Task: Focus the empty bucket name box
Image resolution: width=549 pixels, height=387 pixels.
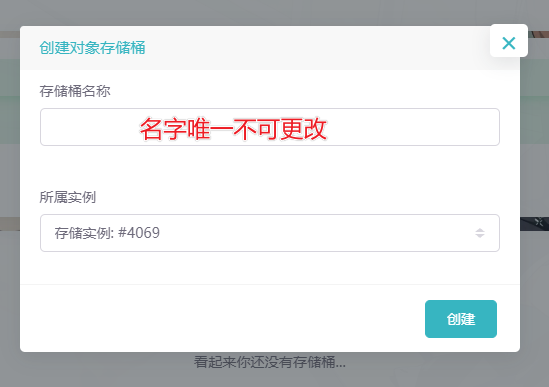Action: (x=270, y=127)
